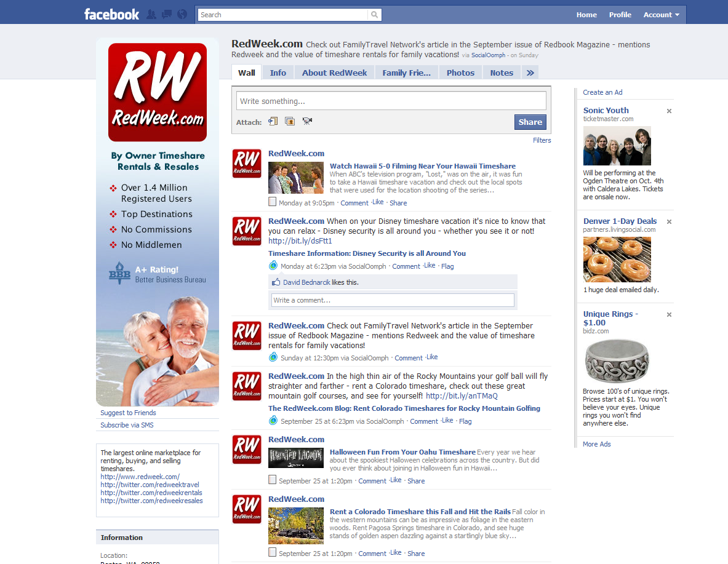Close the Sonic Youth ad
This screenshot has height=564, width=728.
pyautogui.click(x=669, y=111)
